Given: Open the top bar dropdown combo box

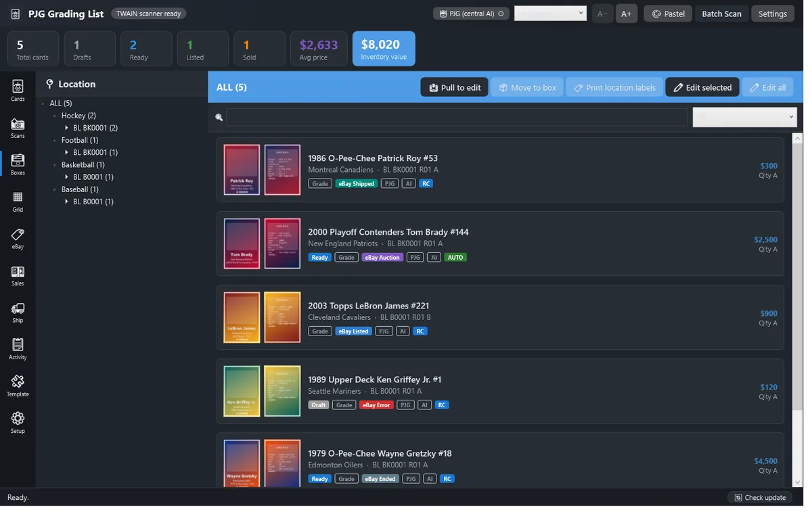Looking at the screenshot, I should click(x=550, y=14).
